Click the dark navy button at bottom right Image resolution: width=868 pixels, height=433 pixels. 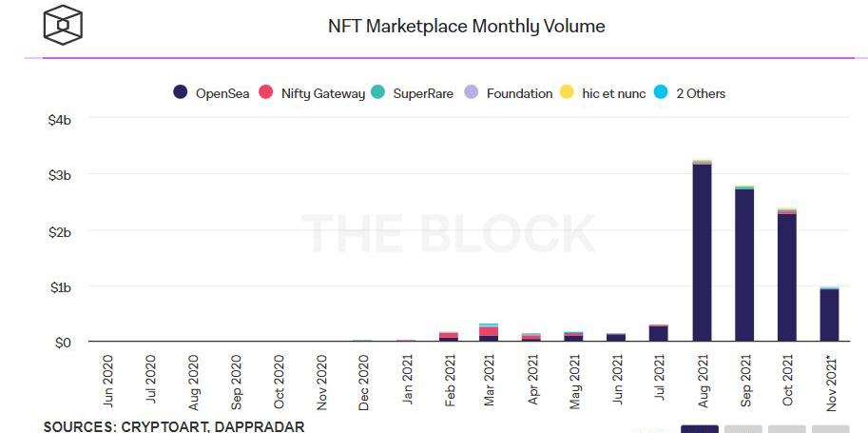pyautogui.click(x=700, y=428)
